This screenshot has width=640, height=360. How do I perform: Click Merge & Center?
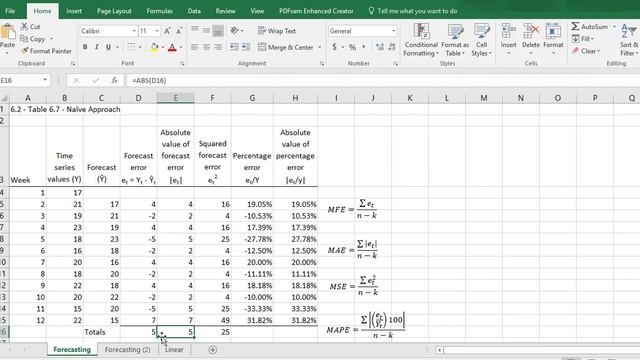pyautogui.click(x=286, y=47)
